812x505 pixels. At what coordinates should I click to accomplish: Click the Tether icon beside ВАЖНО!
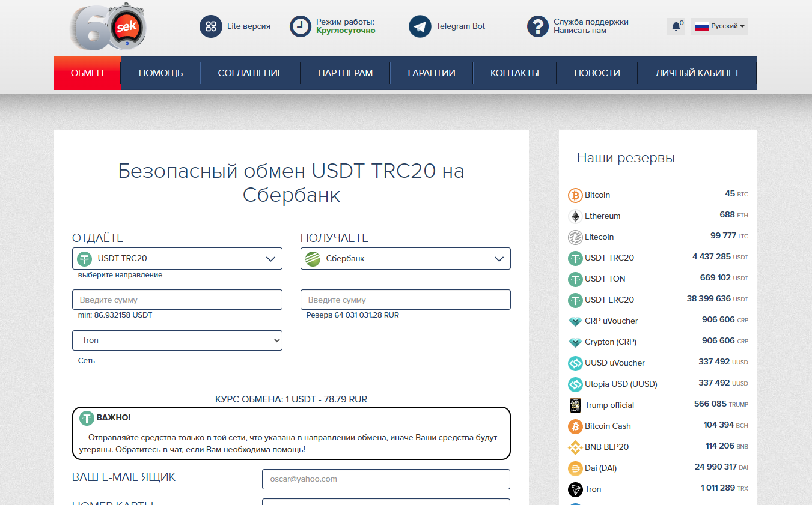pyautogui.click(x=87, y=418)
